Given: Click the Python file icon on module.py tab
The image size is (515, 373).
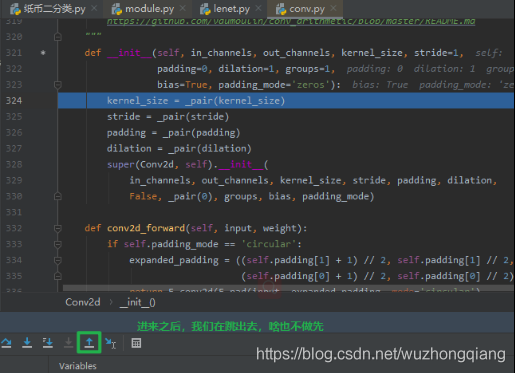Looking at the screenshot, I should [x=117, y=9].
